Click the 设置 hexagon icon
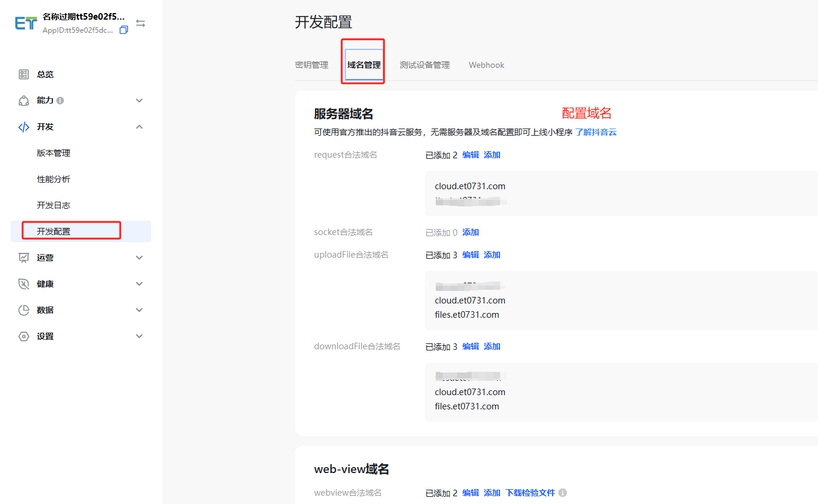 (24, 336)
